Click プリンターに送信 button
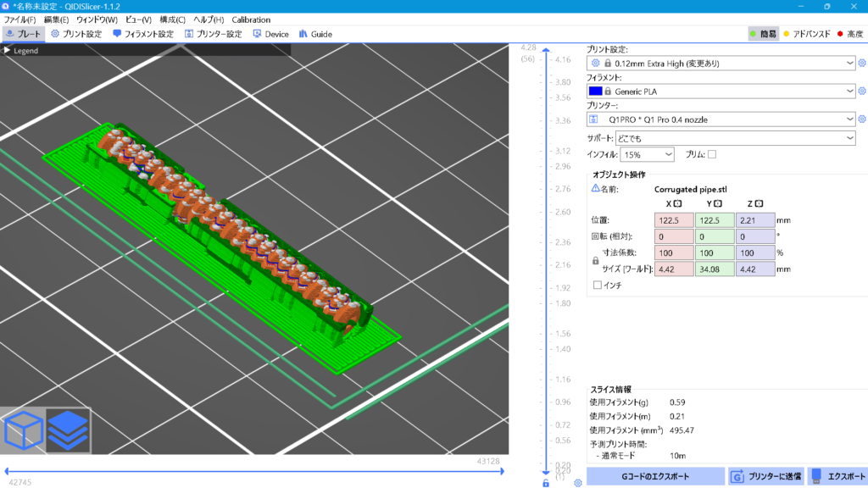The image size is (868, 488). tap(765, 475)
